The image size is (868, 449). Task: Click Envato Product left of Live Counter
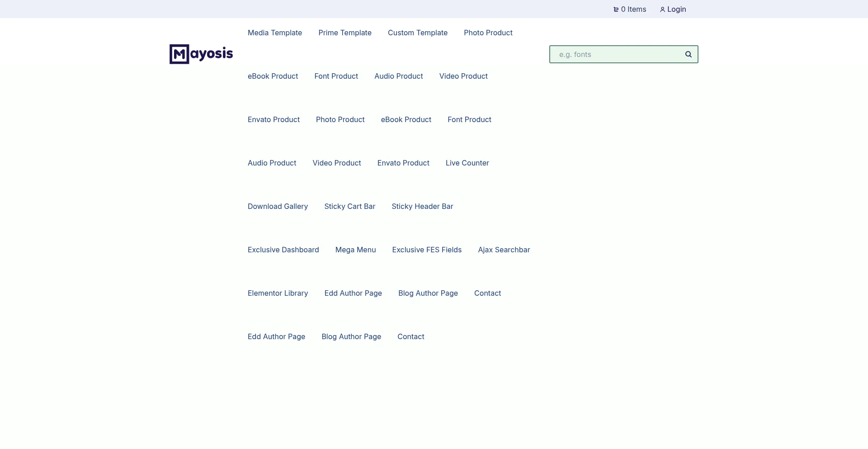click(x=403, y=163)
